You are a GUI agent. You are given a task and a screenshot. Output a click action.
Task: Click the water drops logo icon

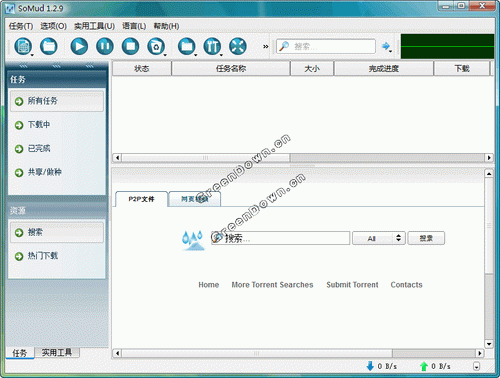click(193, 240)
